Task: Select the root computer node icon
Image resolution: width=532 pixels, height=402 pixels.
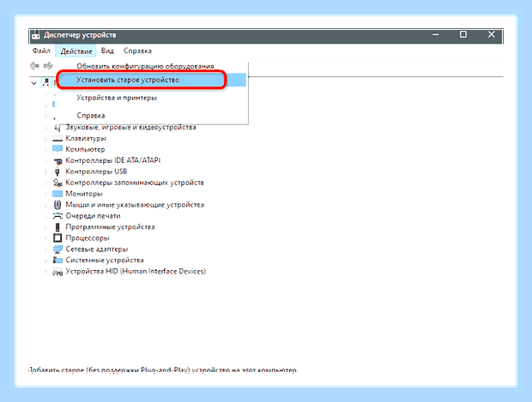Action: point(45,82)
